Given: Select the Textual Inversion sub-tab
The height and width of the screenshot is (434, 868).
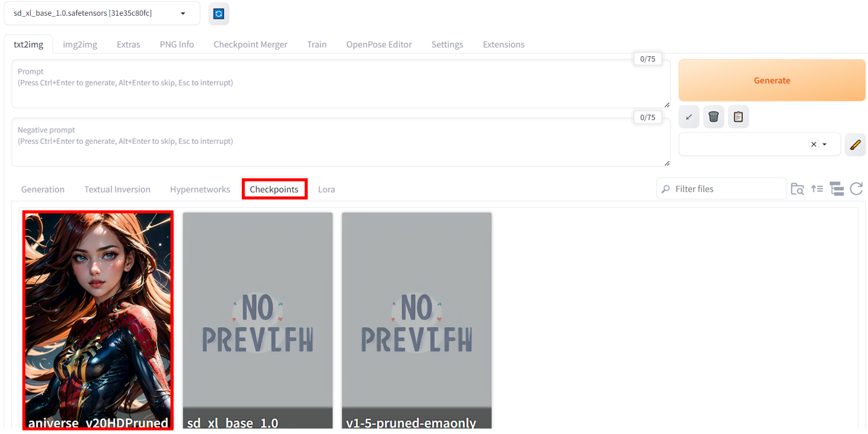Looking at the screenshot, I should point(117,189).
